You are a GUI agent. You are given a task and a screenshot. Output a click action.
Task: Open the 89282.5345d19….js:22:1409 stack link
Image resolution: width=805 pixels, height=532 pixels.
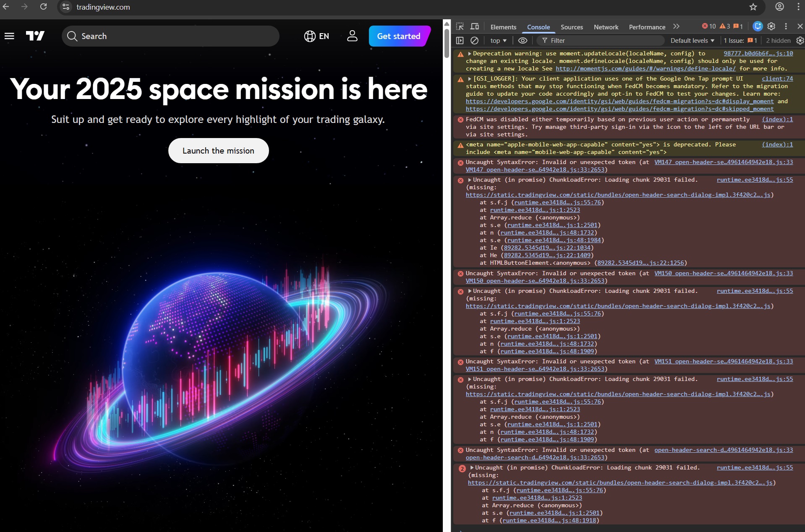[547, 256]
